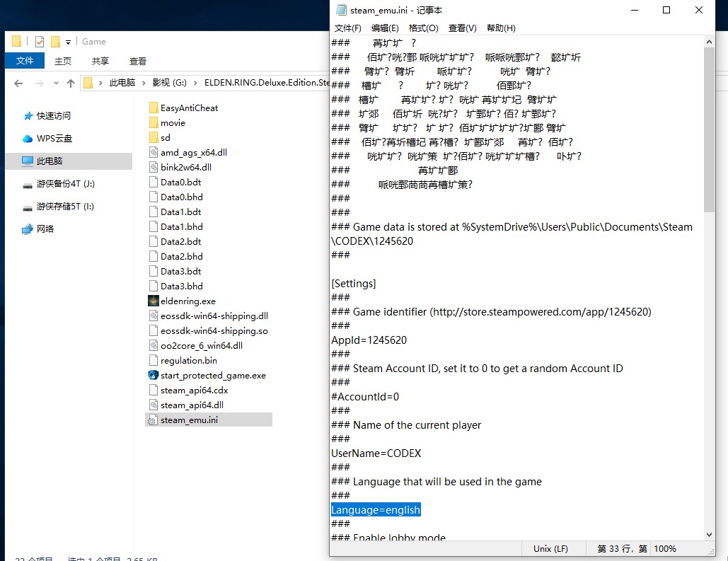This screenshot has width=728, height=561.
Task: Select eossdk-win64-shipping.dll file icon
Action: pyautogui.click(x=154, y=316)
